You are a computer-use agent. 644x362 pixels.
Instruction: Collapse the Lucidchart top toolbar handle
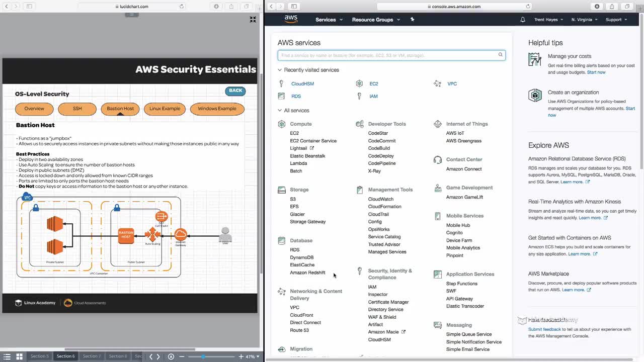point(131,14)
